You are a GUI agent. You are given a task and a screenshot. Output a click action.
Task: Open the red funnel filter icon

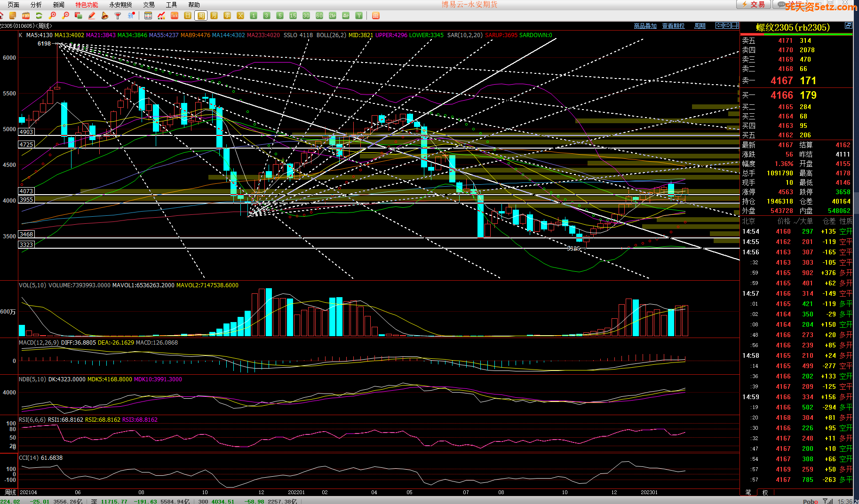click(x=118, y=16)
